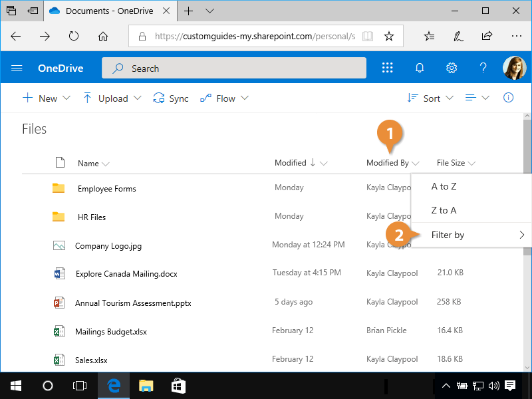
Task: Open the Sort dropdown
Action: (430, 98)
